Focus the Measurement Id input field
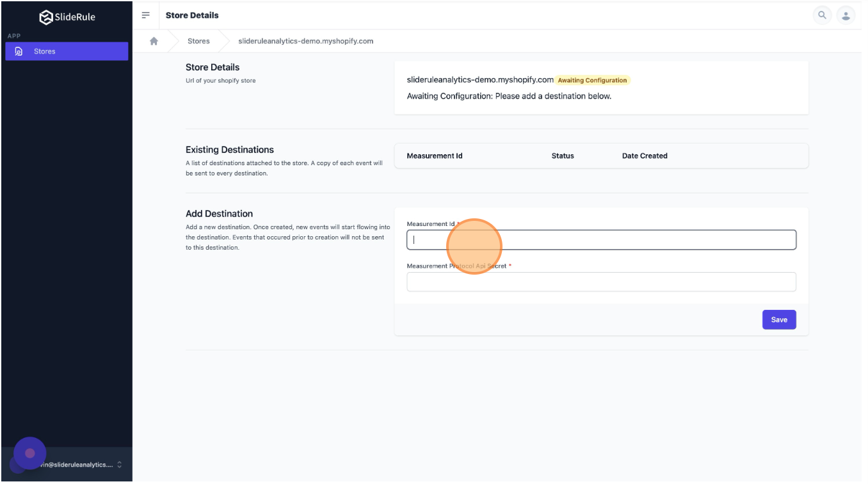The width and height of the screenshot is (868, 484). 602,240
